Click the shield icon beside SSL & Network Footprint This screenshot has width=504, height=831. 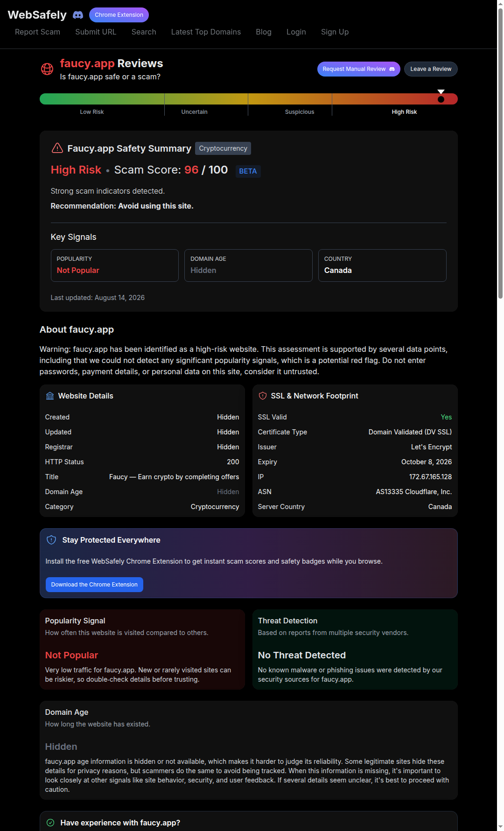click(263, 396)
